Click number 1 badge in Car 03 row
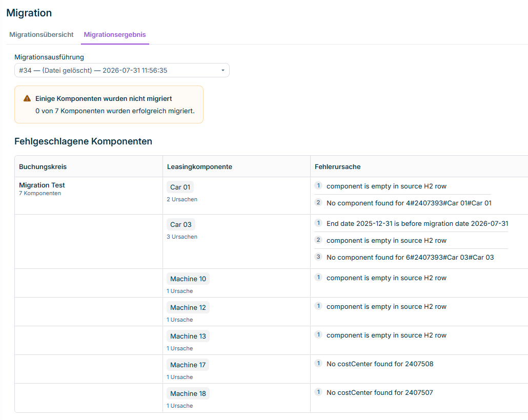The image size is (528, 420). pos(318,223)
